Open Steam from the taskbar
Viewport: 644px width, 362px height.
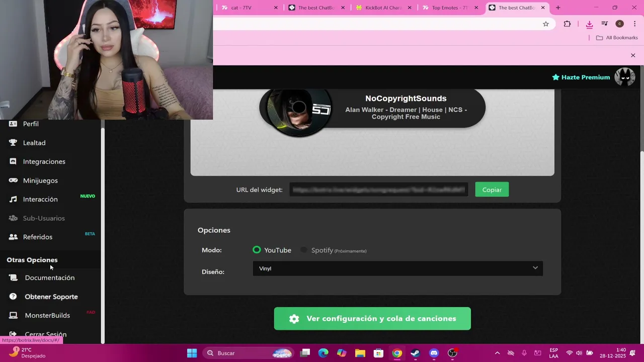416,353
